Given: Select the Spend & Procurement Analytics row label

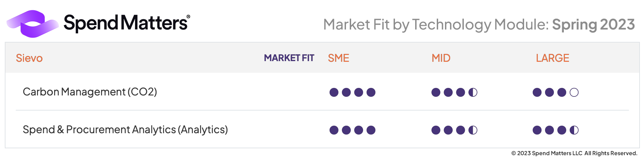Looking at the screenshot, I should (x=125, y=130).
